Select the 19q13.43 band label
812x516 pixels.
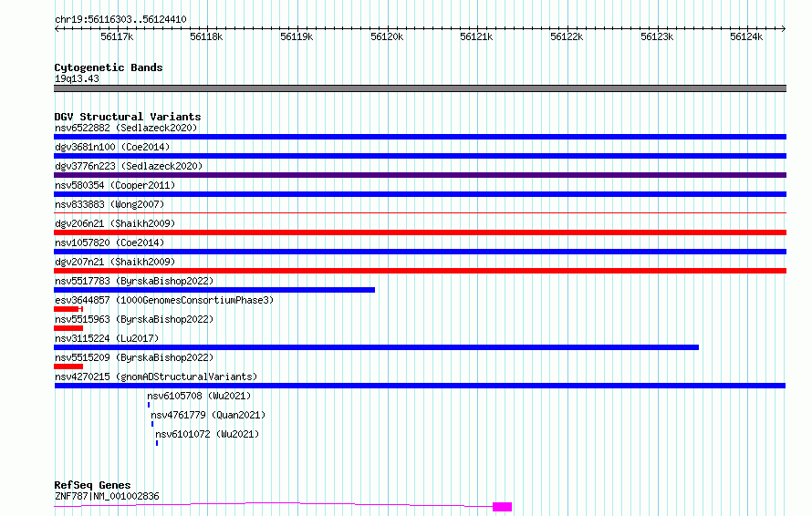pyautogui.click(x=77, y=78)
